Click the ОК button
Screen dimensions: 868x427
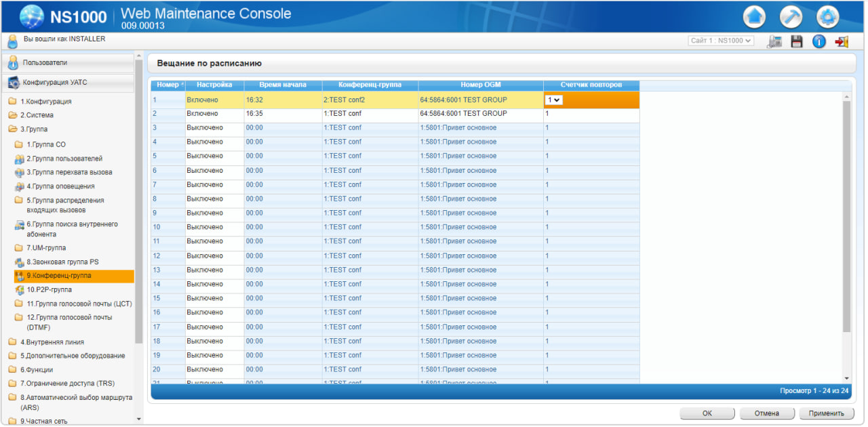pyautogui.click(x=707, y=413)
